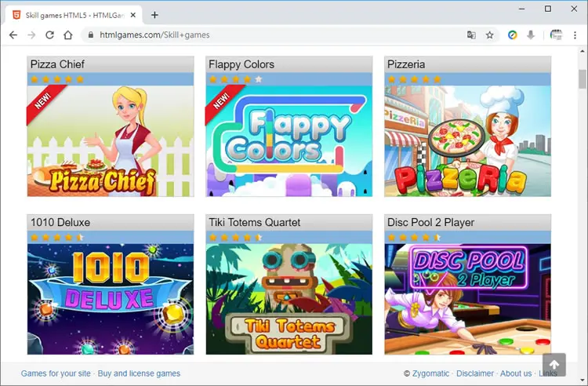Go to home via house icon
This screenshot has width=588, height=386.
(68, 35)
